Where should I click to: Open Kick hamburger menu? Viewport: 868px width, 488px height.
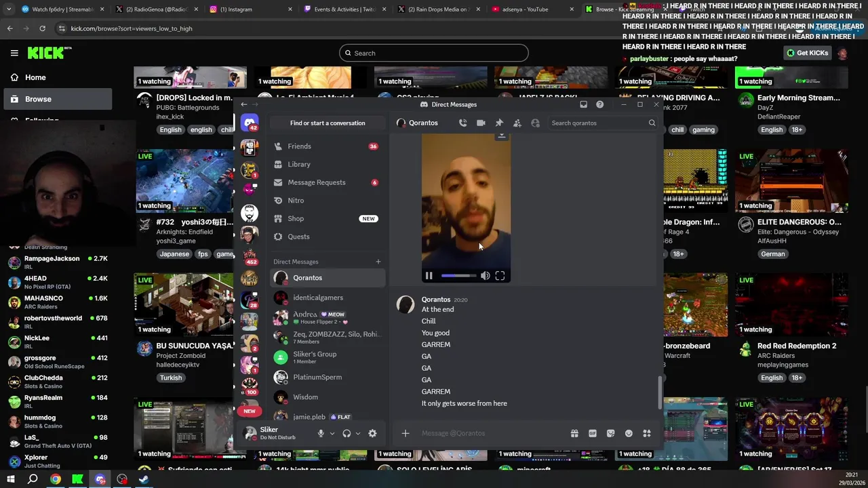14,53
